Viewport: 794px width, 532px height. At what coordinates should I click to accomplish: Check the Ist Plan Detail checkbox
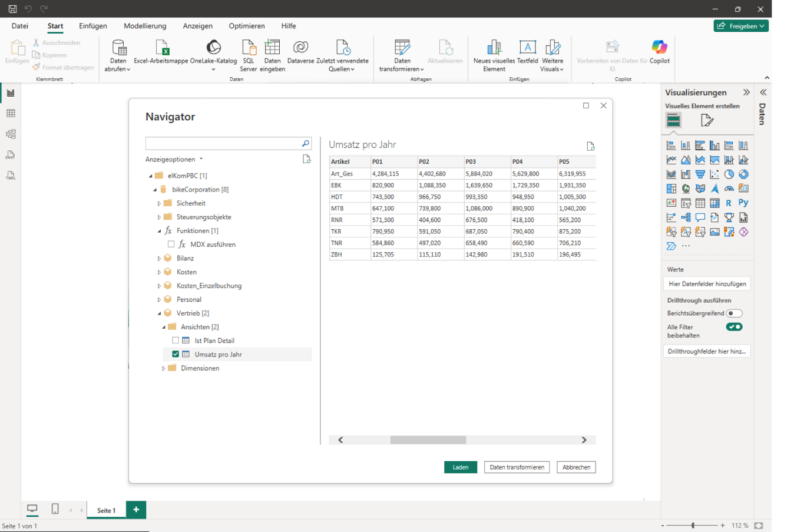pyautogui.click(x=176, y=341)
